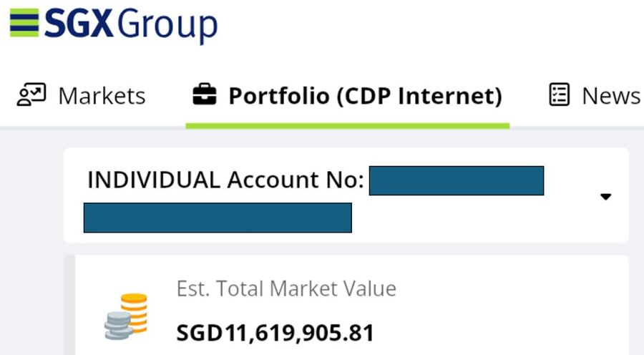
Task: Click the SGD11,619,905.81 amount
Action: tap(275, 333)
